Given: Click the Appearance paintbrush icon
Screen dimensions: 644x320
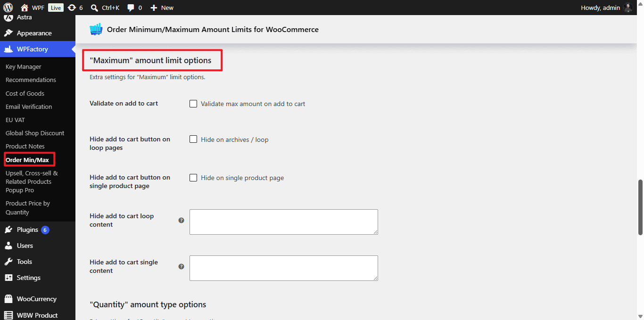Looking at the screenshot, I should tap(8, 33).
